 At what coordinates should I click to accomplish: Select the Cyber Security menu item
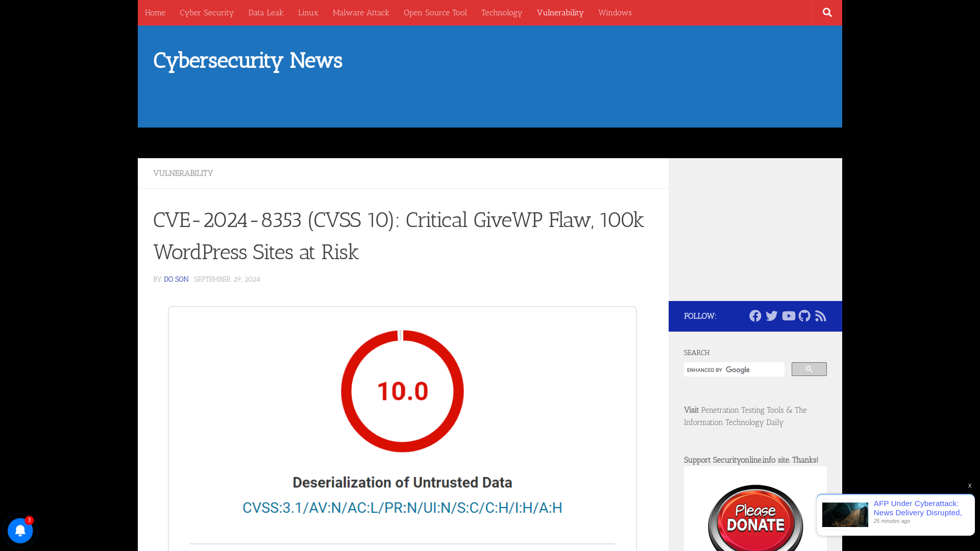tap(207, 12)
